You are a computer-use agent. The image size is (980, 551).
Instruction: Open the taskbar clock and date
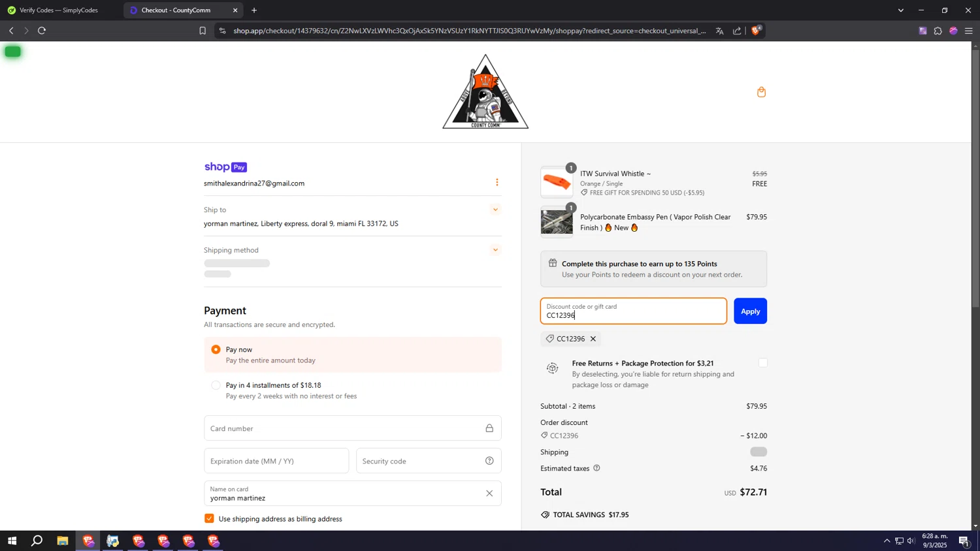[934, 541]
